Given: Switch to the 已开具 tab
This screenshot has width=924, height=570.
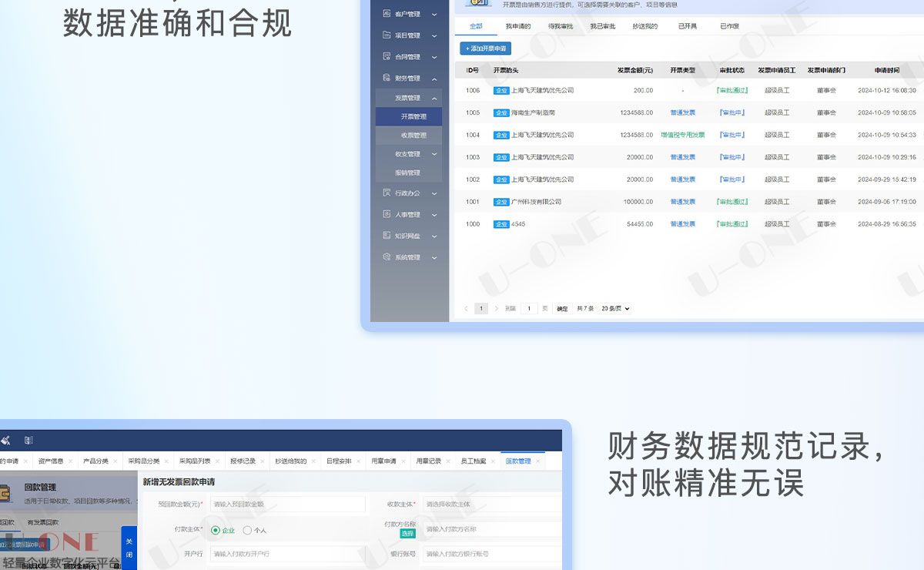Looking at the screenshot, I should click(687, 26).
